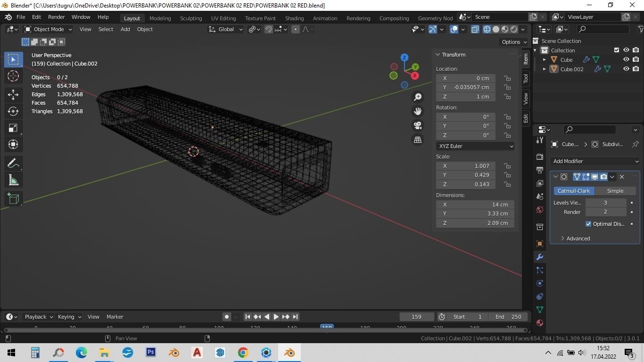This screenshot has height=362, width=644.
Task: Click the Scale X value field
Action: tap(466, 166)
